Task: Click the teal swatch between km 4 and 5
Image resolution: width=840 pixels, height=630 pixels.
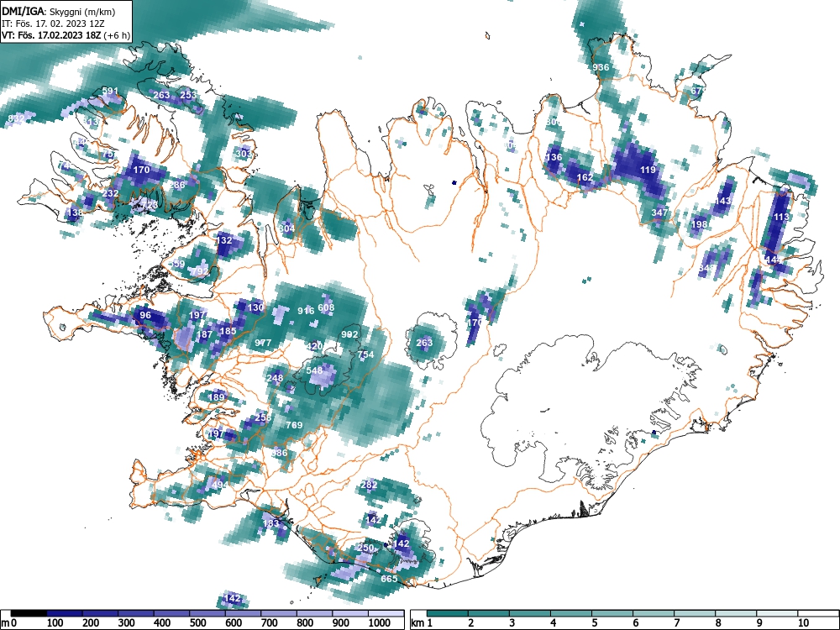Action: pos(570,613)
